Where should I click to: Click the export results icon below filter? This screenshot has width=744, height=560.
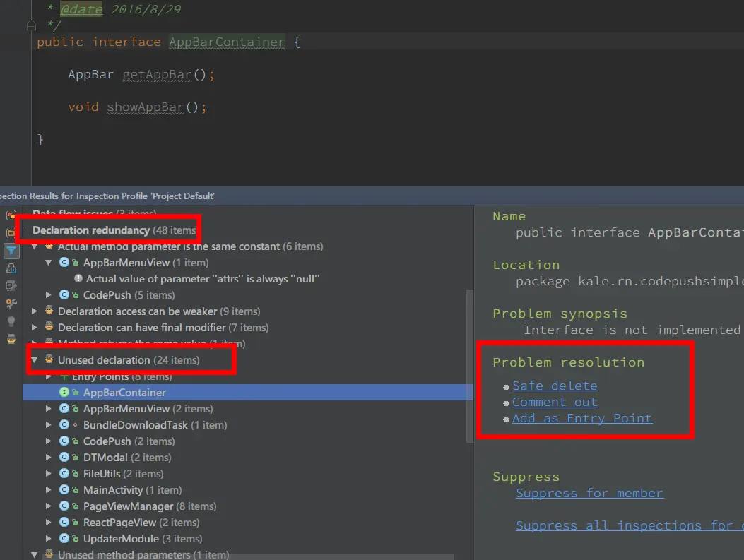coord(11,268)
